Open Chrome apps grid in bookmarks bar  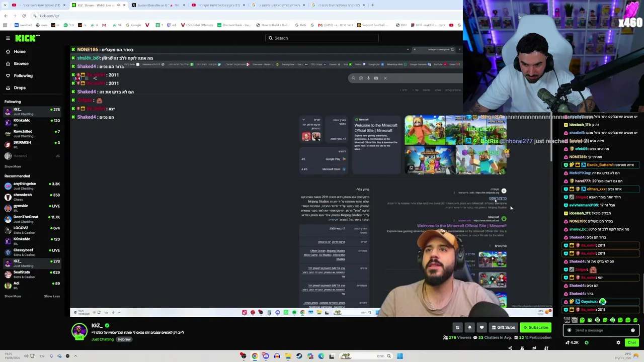pos(6,25)
